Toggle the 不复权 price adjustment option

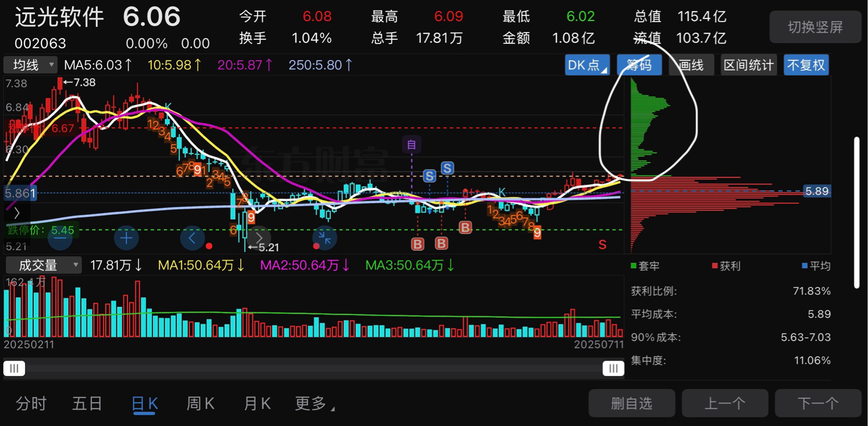coord(806,65)
